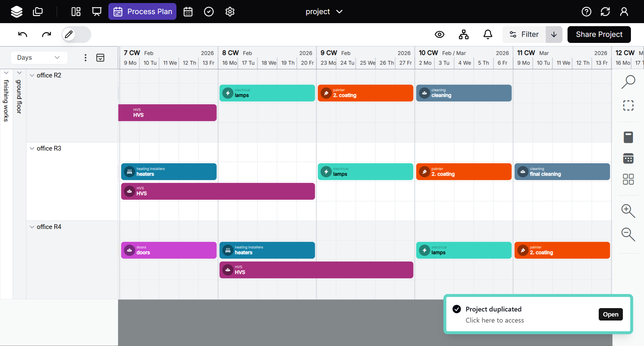Open the project name dropdown

coord(324,12)
